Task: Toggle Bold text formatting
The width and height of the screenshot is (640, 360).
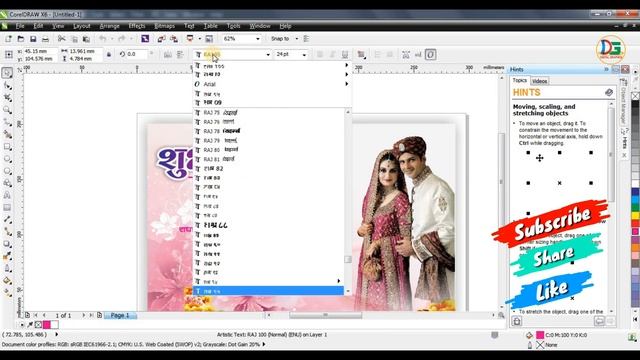Action: point(320,54)
